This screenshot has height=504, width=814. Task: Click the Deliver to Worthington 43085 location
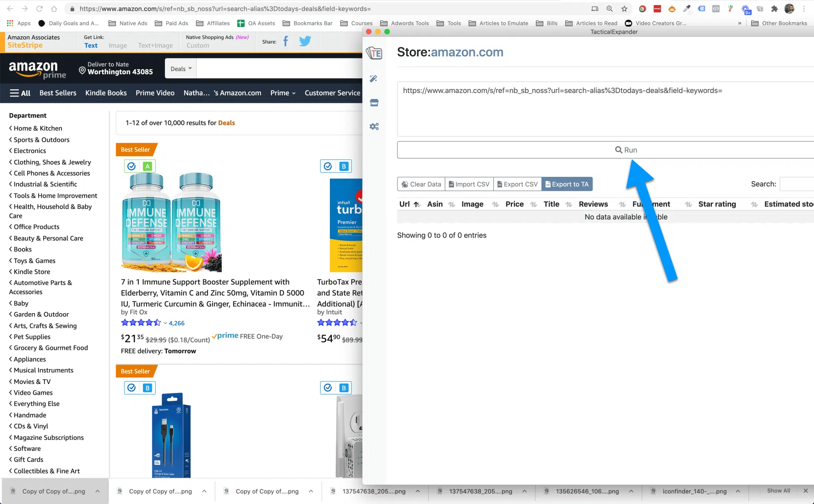[x=116, y=68]
